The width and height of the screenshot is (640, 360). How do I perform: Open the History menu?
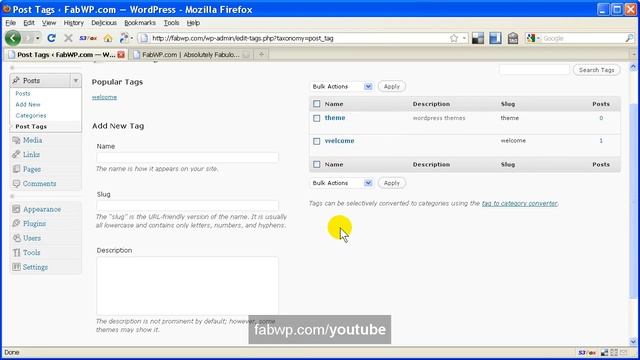pyautogui.click(x=73, y=23)
